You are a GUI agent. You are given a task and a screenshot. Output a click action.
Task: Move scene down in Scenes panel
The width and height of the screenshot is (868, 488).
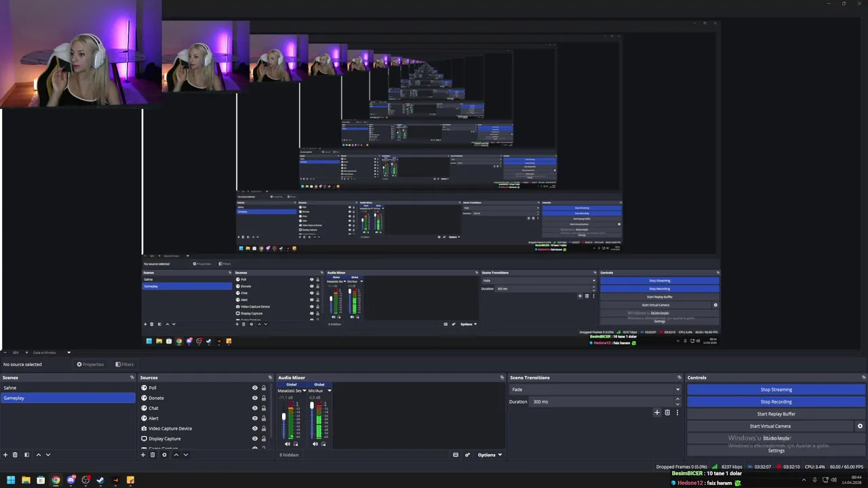pyautogui.click(x=47, y=455)
